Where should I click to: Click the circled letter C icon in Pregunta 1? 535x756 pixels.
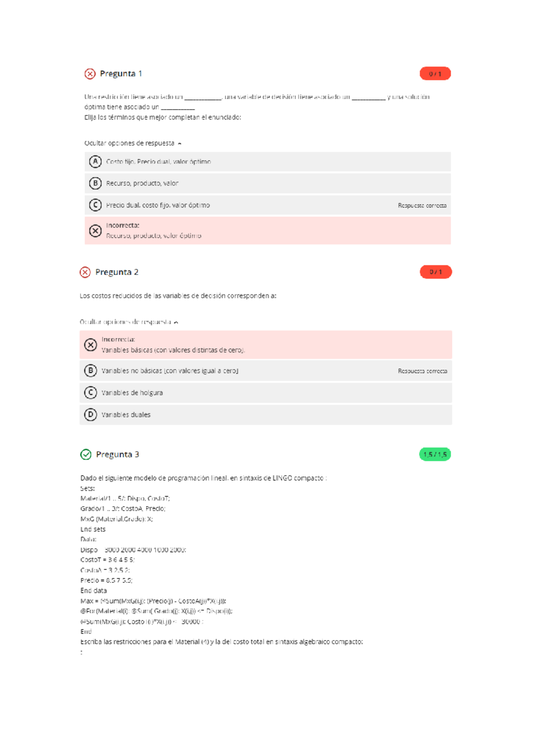pyautogui.click(x=95, y=205)
